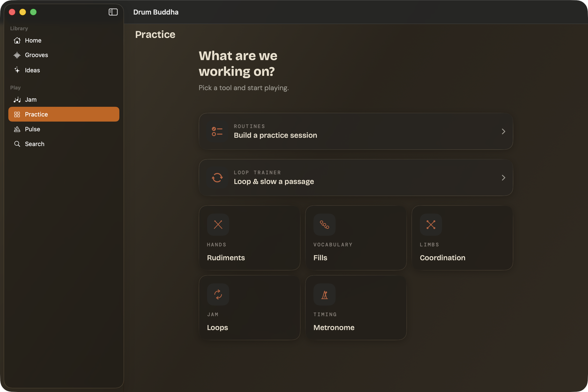Open the Fills card
Viewport: 588px width, 392px height.
(356, 238)
